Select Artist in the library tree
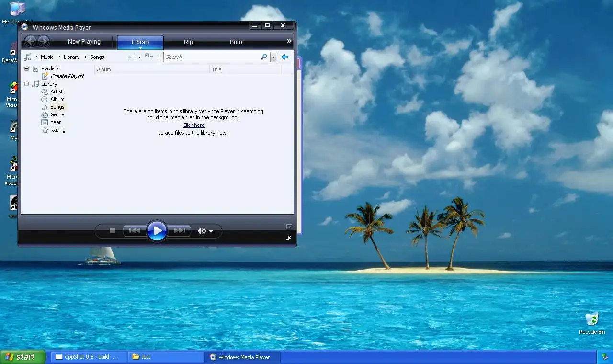This screenshot has height=364, width=613. click(x=57, y=91)
